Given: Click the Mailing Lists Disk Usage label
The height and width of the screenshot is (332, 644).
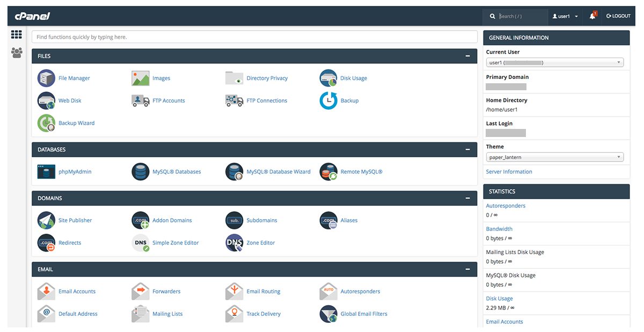Looking at the screenshot, I should (x=515, y=252).
